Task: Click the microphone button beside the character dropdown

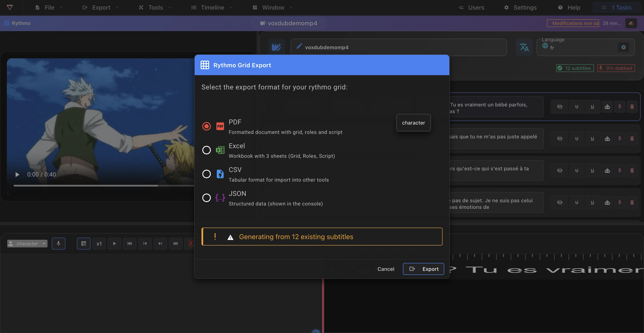Action: coord(59,244)
